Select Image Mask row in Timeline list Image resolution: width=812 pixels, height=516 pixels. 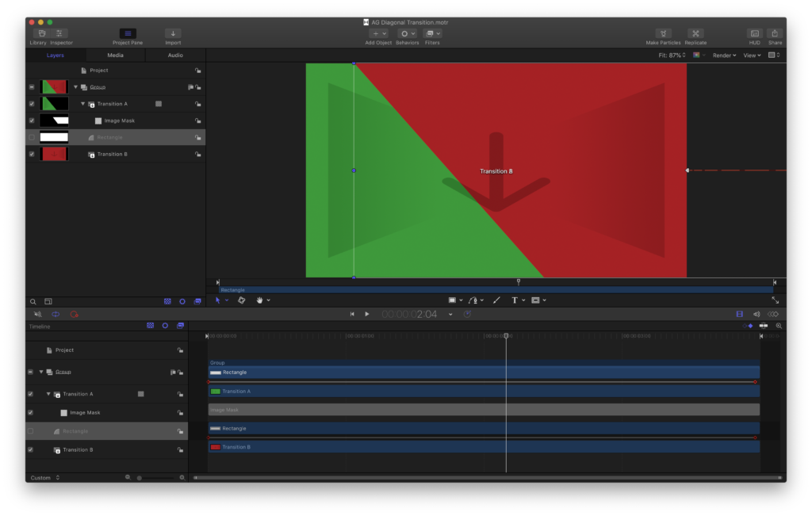(107, 413)
